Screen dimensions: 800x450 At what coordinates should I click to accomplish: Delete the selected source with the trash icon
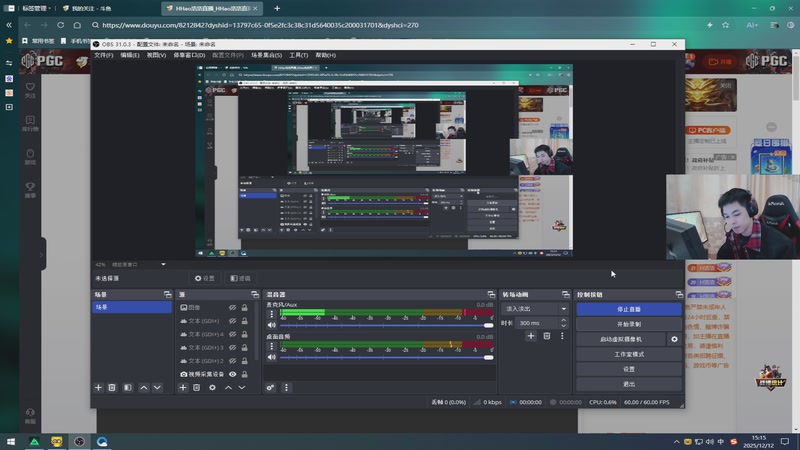tap(196, 388)
